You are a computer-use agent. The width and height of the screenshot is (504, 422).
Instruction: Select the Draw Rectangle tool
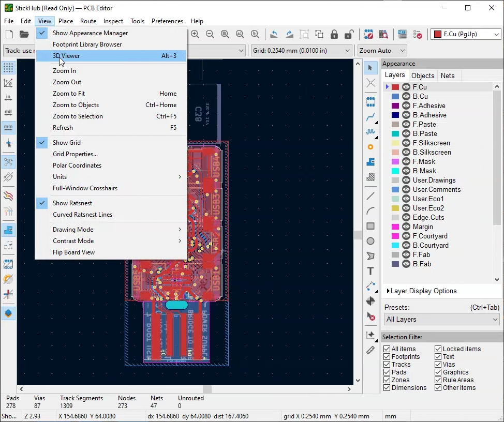[370, 226]
